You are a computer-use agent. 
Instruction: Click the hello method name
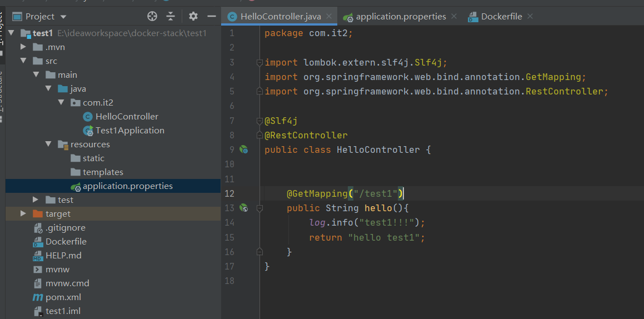(x=378, y=208)
